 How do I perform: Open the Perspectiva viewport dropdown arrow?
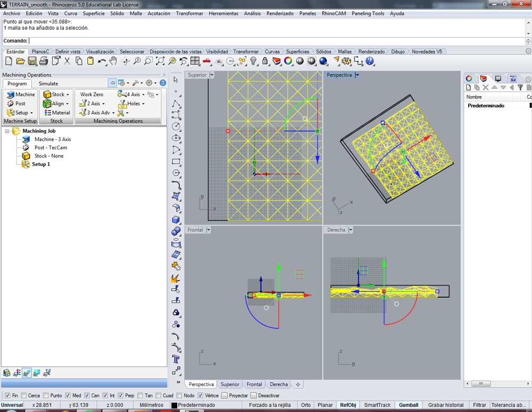pos(358,75)
